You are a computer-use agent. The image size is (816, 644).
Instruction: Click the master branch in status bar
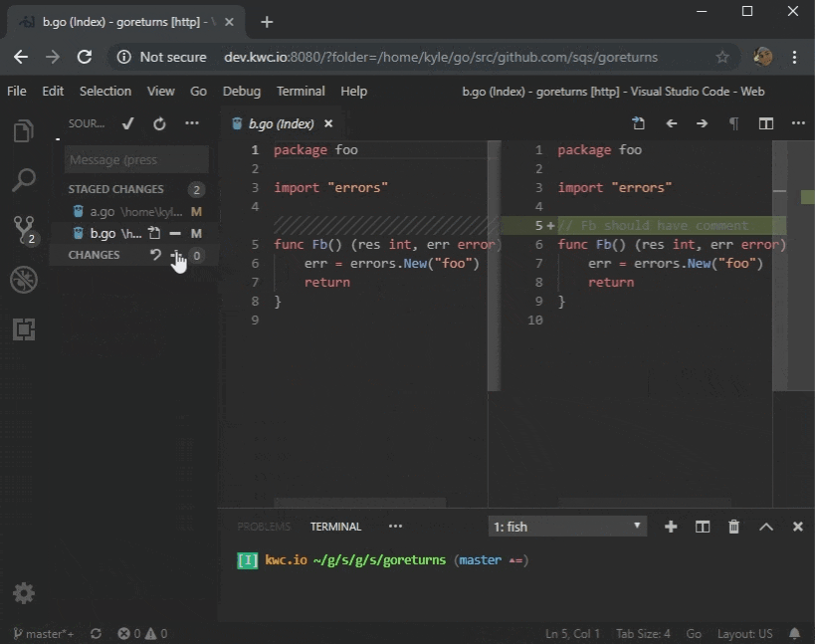43,633
